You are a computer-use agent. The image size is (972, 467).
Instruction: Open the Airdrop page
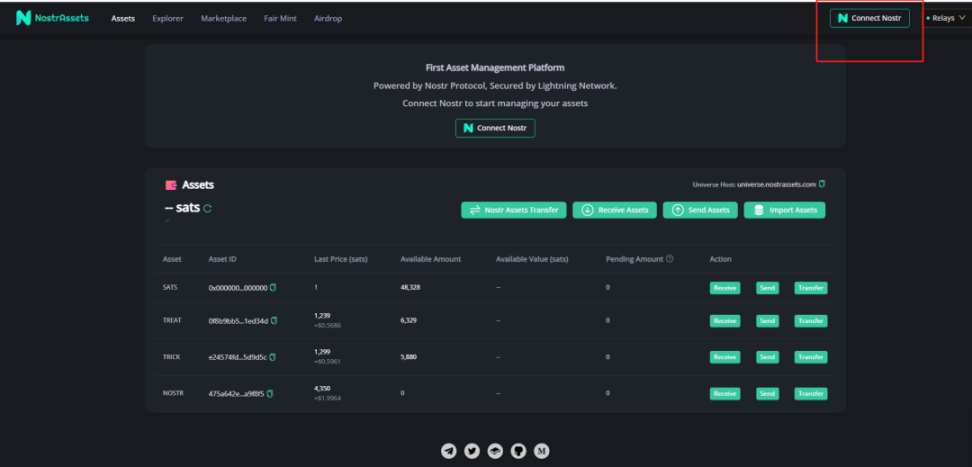pos(328,18)
